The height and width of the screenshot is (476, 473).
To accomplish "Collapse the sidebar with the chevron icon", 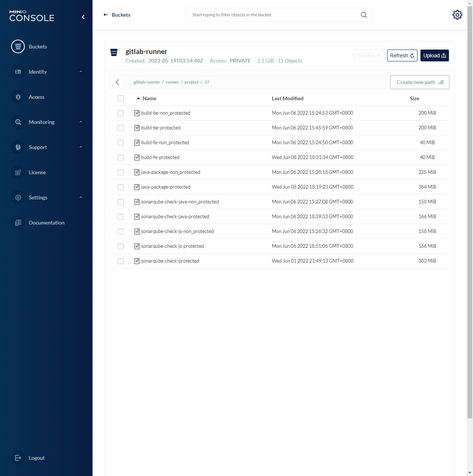I will [x=83, y=17].
